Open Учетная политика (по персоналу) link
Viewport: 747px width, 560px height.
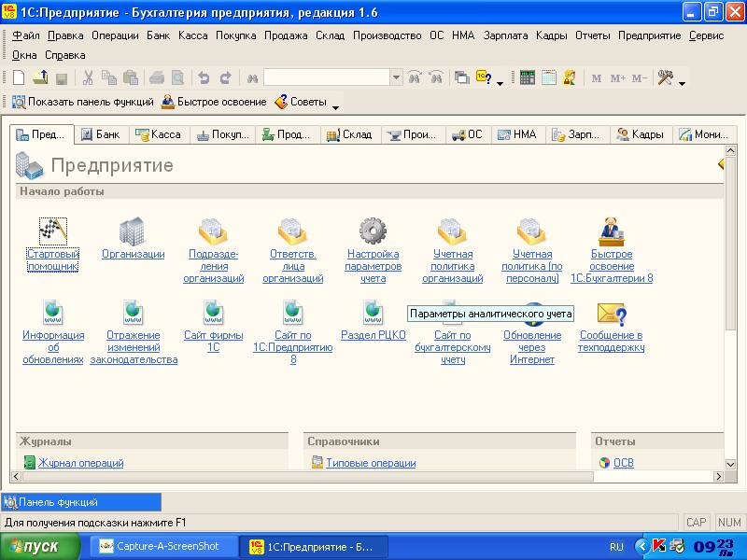pyautogui.click(x=532, y=266)
